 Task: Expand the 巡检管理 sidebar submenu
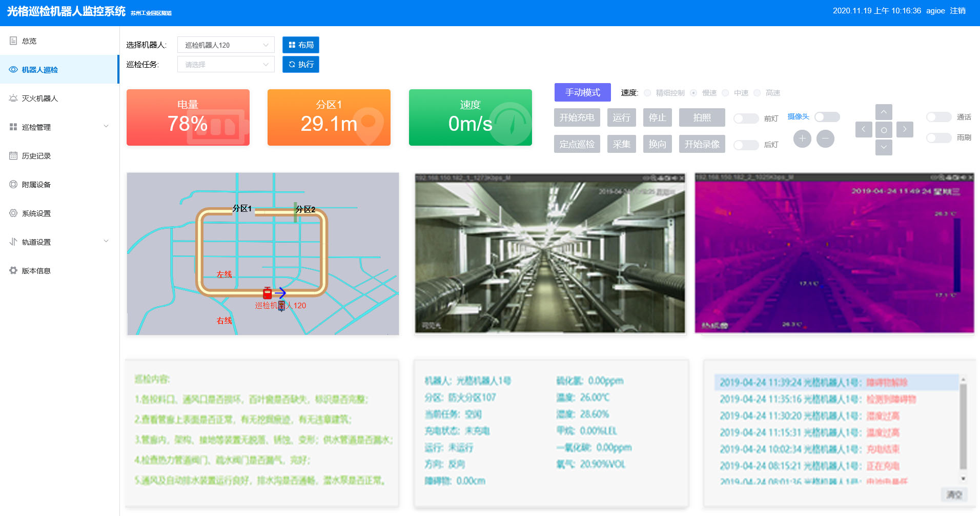click(59, 127)
